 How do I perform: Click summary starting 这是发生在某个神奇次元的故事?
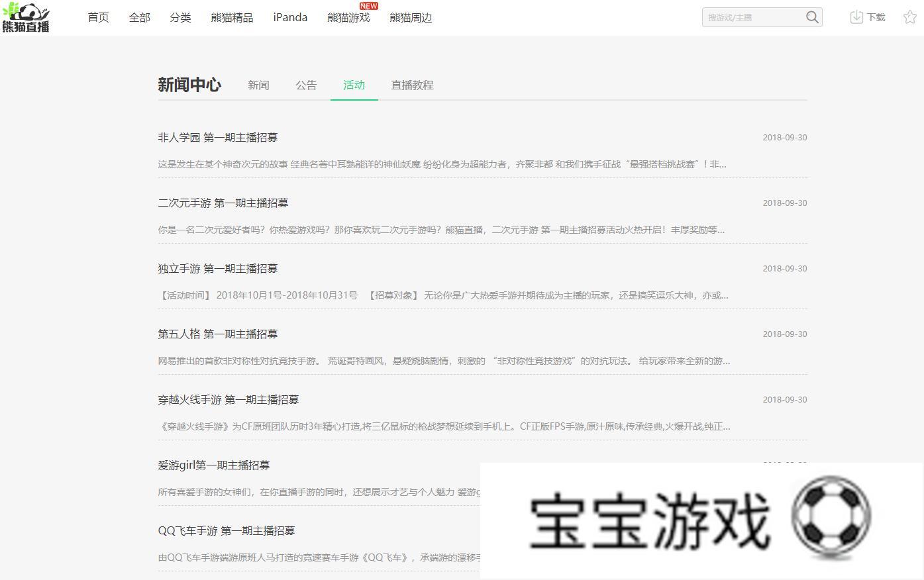tap(442, 164)
